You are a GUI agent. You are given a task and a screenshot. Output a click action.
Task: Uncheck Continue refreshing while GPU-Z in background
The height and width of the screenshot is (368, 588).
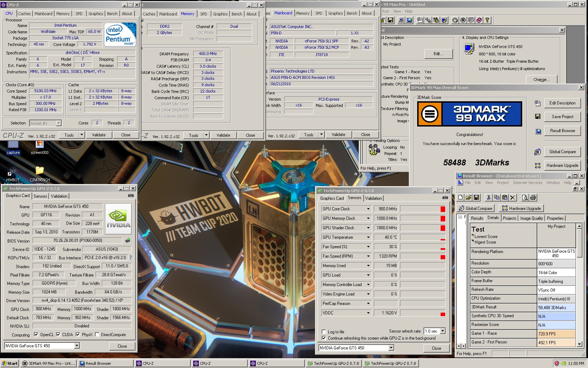point(324,338)
